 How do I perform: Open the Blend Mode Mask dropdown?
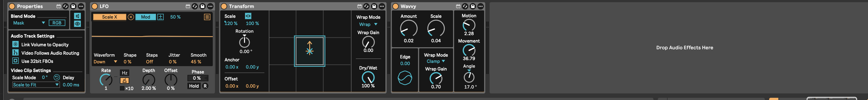tap(29, 23)
